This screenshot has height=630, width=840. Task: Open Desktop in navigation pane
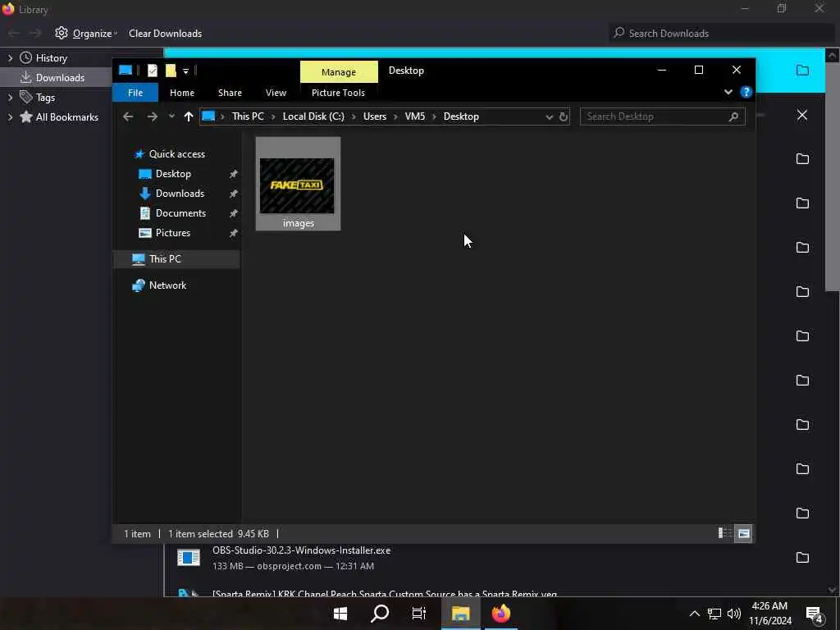[173, 174]
